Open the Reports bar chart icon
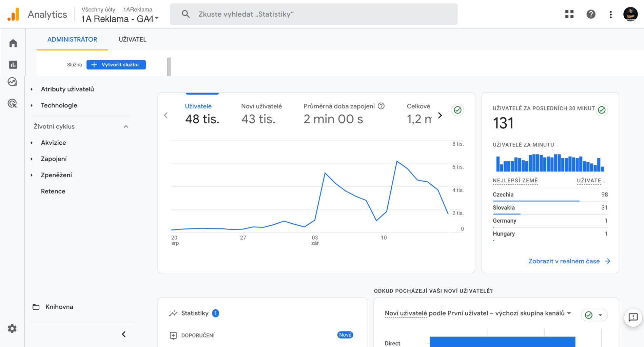 point(13,65)
